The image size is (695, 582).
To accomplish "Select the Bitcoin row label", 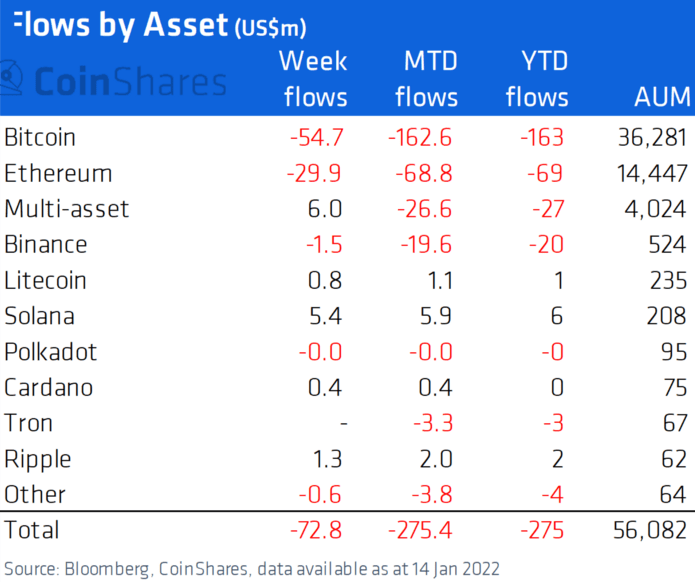I will [x=40, y=136].
